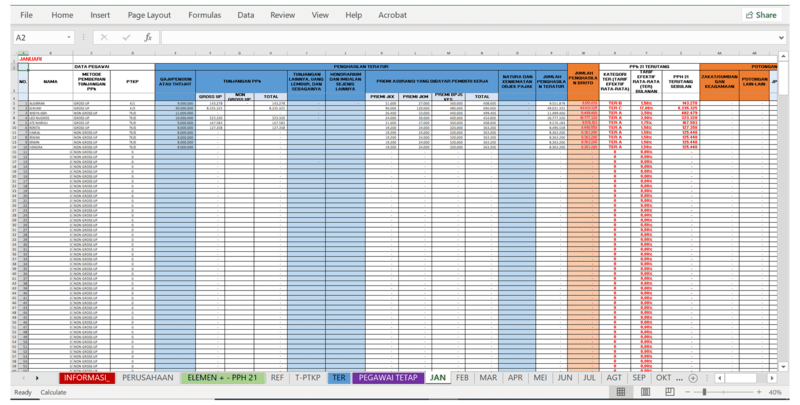800x405 pixels.
Task: Select the POTONGAN LAIN-LAIN header cell
Action: point(754,82)
